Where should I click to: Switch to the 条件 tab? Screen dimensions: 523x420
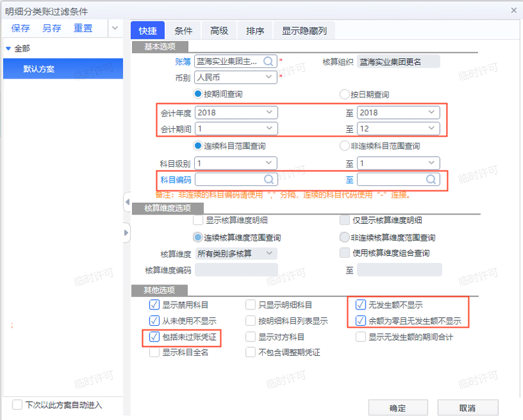[182, 29]
